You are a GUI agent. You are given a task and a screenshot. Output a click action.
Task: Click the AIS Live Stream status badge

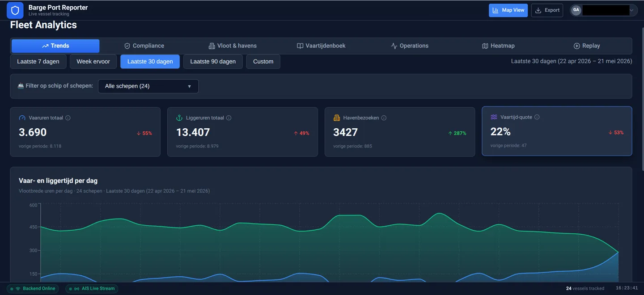(92, 289)
